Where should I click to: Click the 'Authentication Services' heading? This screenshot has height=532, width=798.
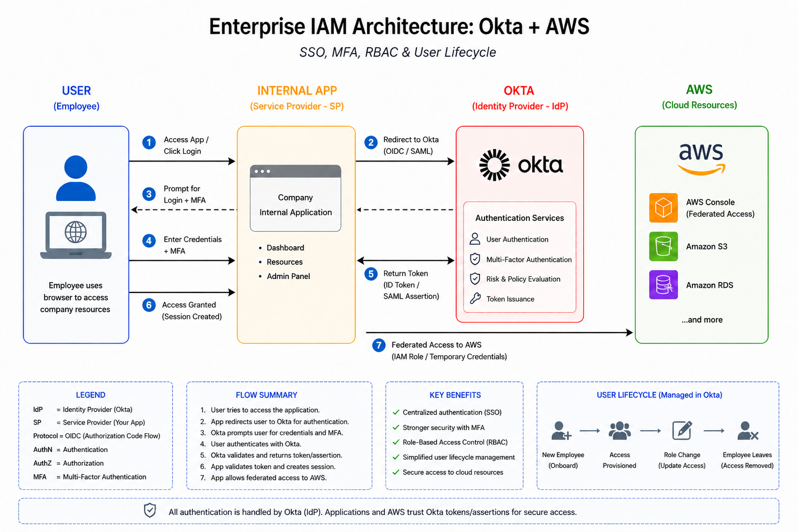click(519, 218)
